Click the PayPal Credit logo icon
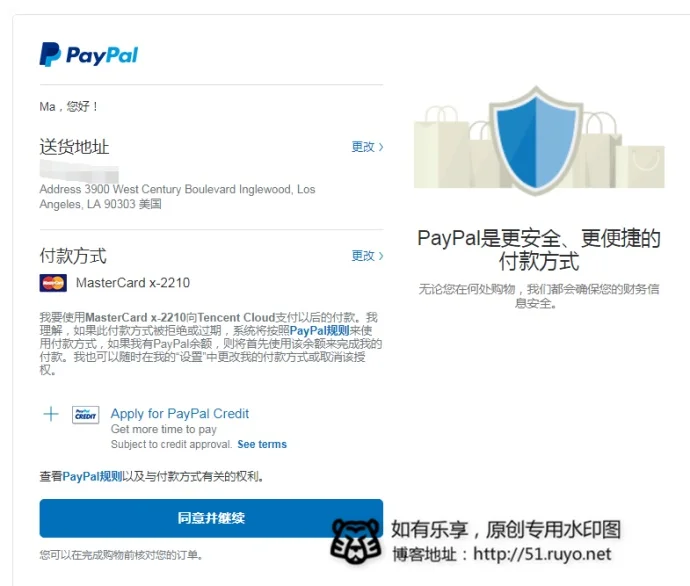 pyautogui.click(x=85, y=414)
